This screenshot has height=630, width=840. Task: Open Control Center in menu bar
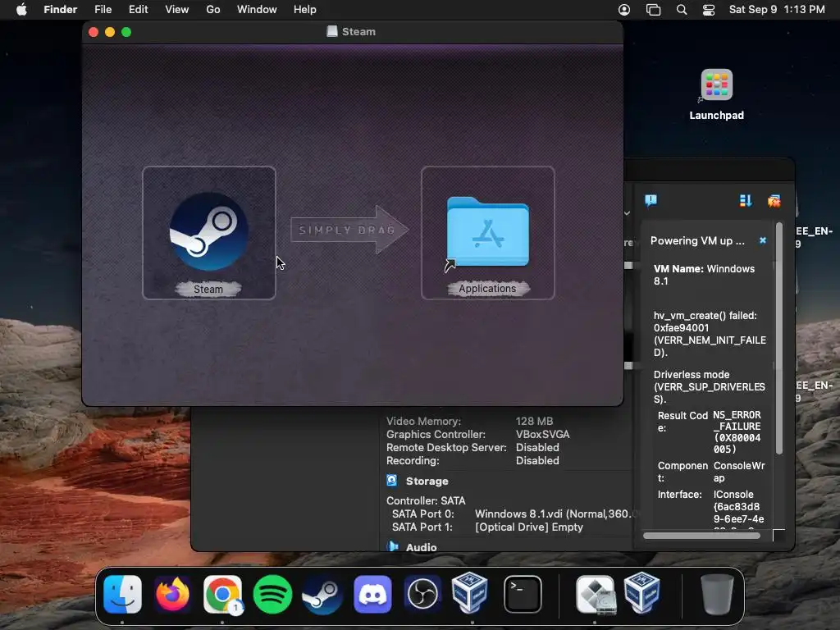pos(708,10)
